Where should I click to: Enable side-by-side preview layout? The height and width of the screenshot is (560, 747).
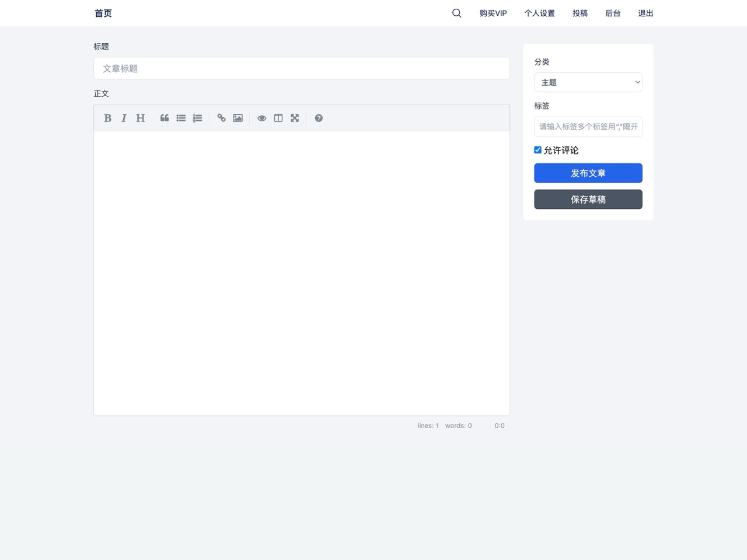[278, 118]
